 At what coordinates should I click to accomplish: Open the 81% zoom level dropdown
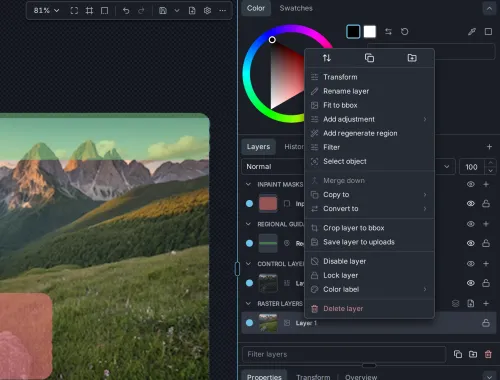coord(46,11)
